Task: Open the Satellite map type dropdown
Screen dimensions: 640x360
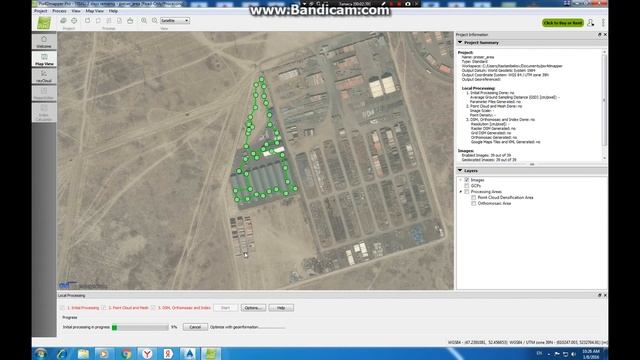Action: 175,20
